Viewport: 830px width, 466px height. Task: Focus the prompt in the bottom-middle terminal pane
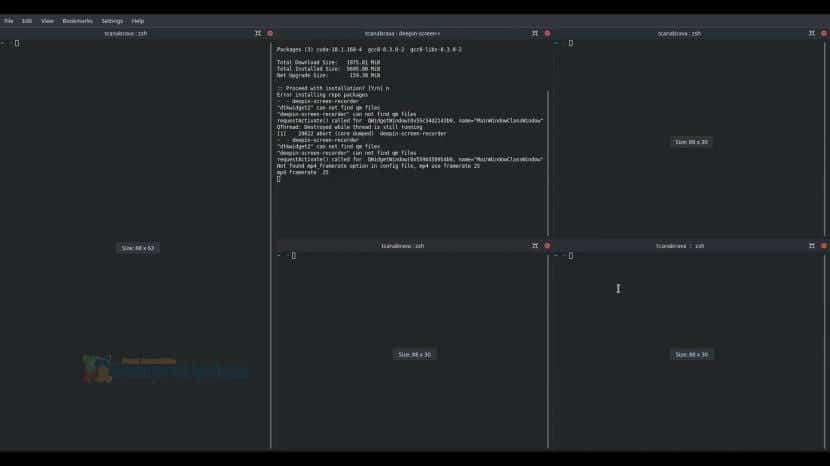[x=294, y=256]
